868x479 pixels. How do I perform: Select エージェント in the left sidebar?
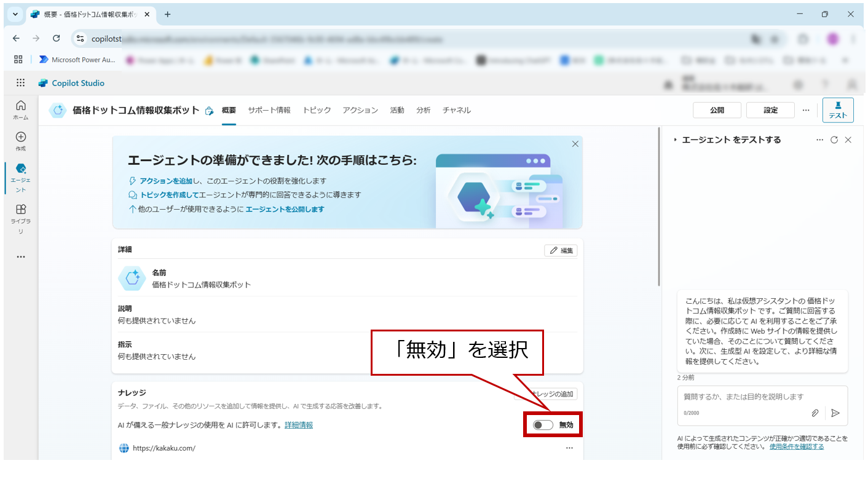pyautogui.click(x=21, y=178)
